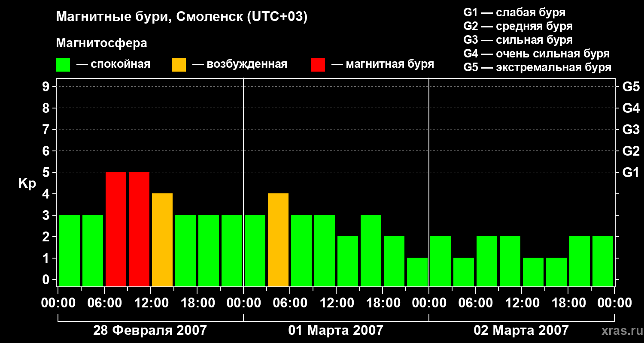Click the '— спокойная' legend label
The width and height of the screenshot is (644, 343).
113,64
